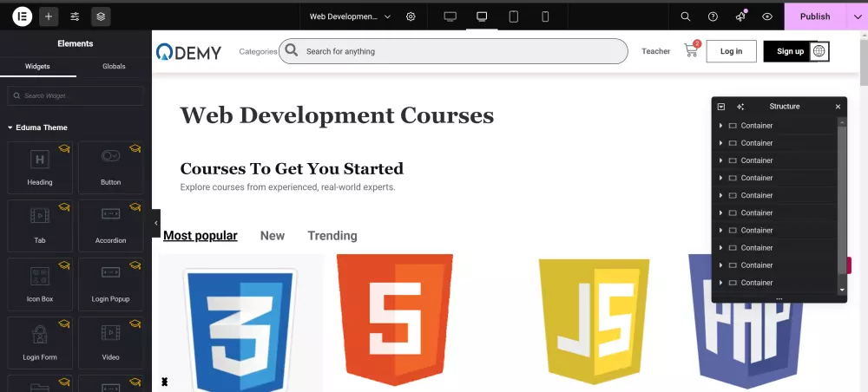This screenshot has width=868, height=392.
Task: Switch to tablet device preview
Action: [x=514, y=16]
